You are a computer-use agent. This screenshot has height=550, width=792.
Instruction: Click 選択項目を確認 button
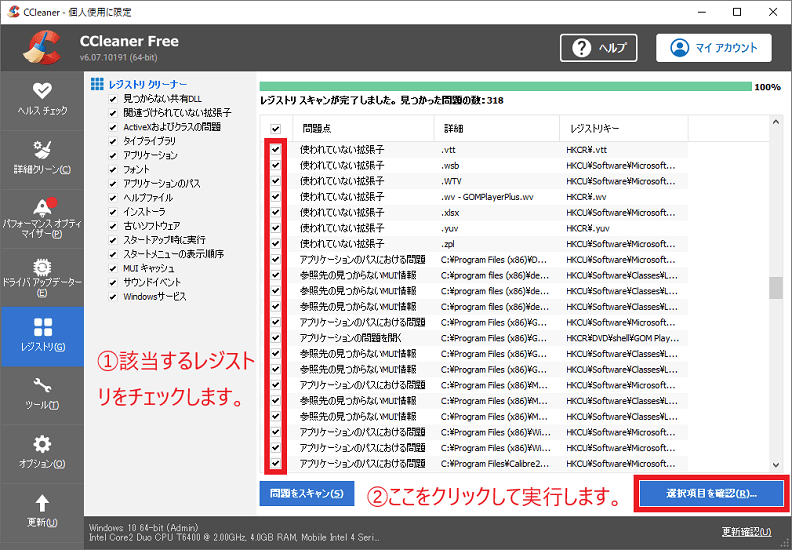tap(711, 493)
